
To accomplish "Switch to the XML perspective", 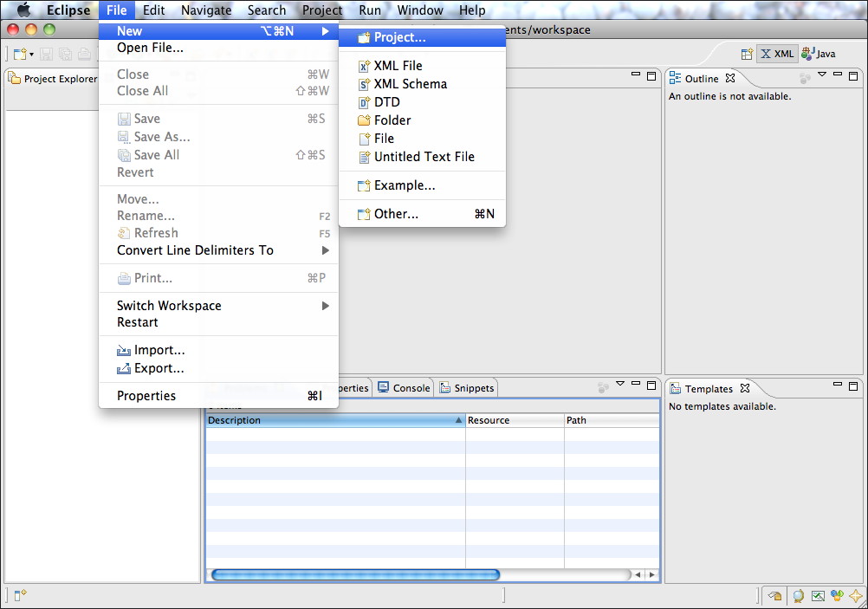I will (x=777, y=54).
